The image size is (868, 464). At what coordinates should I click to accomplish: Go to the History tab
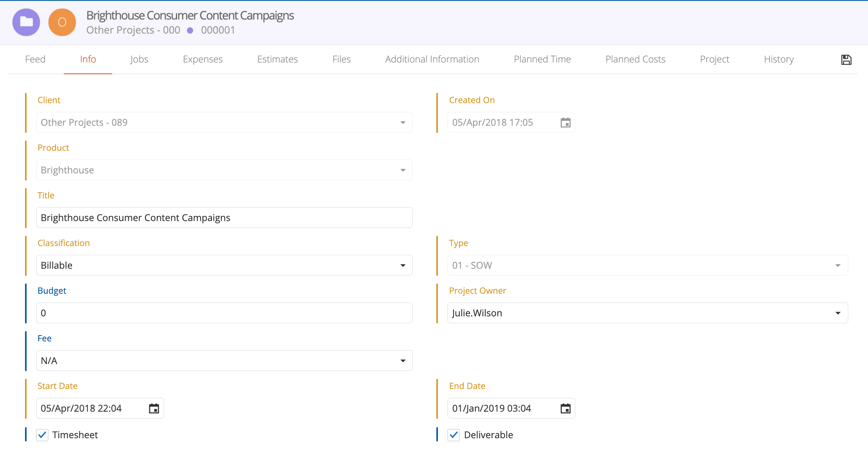pyautogui.click(x=778, y=59)
